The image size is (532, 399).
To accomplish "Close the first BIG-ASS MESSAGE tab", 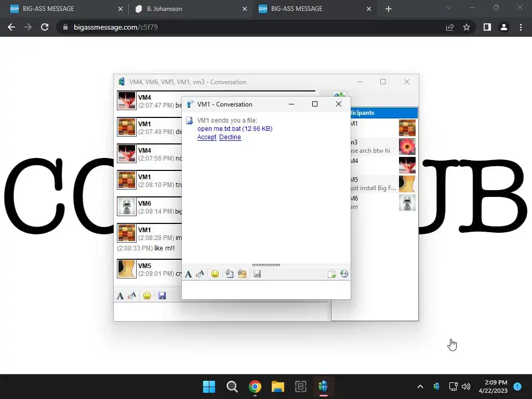I will coord(121,9).
